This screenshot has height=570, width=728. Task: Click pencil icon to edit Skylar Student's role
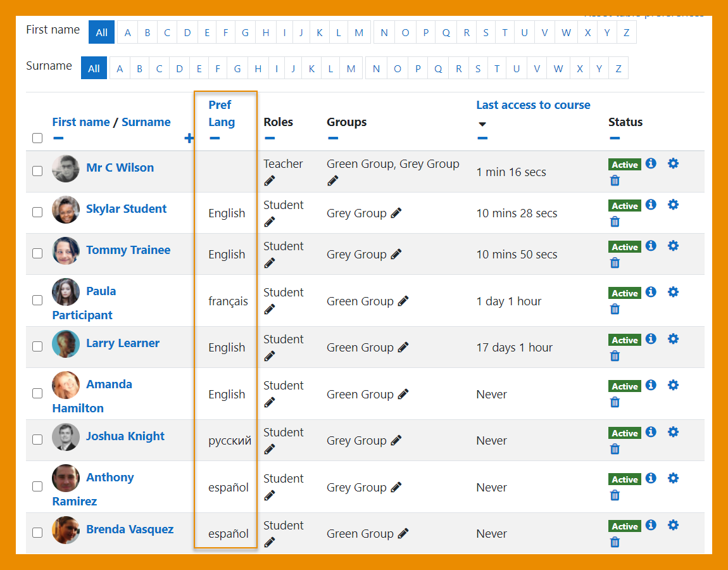(x=270, y=222)
